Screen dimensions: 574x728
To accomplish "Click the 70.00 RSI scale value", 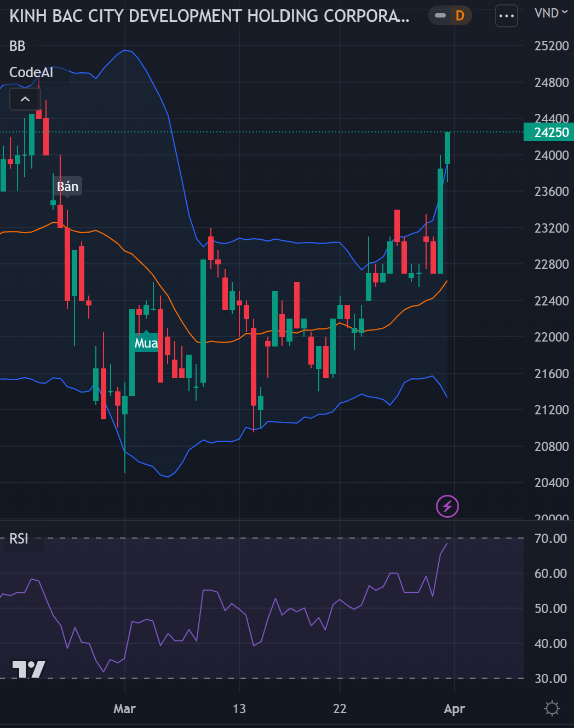I will [x=550, y=539].
